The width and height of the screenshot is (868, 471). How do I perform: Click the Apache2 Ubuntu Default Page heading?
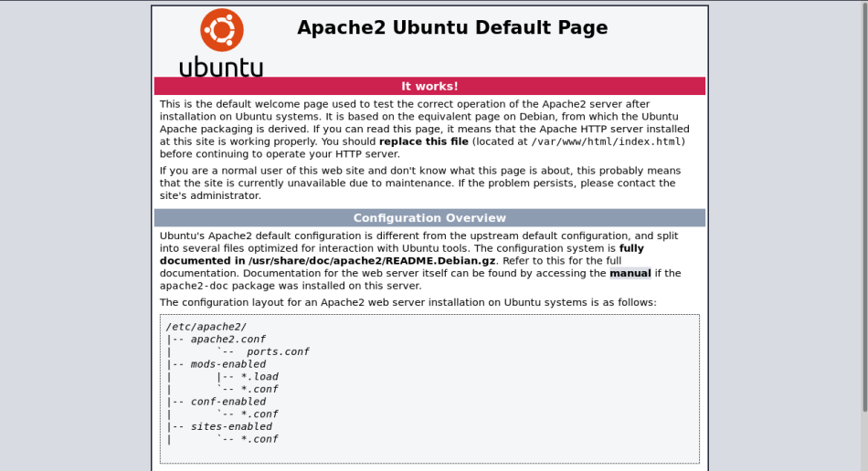452,27
